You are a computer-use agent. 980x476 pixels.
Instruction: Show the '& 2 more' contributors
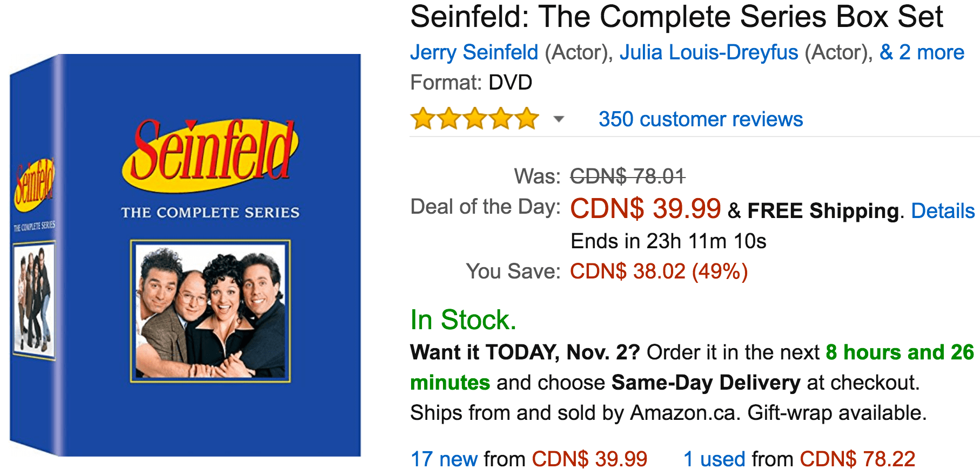[922, 52]
